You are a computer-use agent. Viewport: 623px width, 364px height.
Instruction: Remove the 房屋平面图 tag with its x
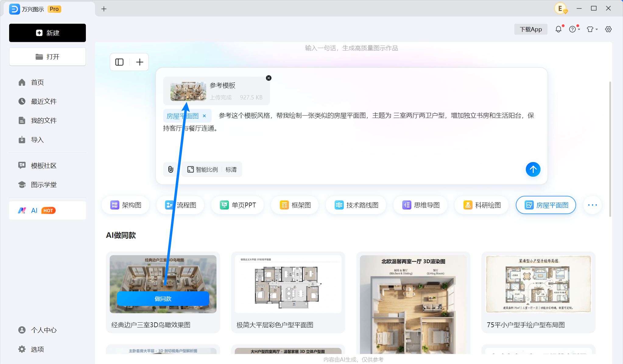tap(204, 116)
